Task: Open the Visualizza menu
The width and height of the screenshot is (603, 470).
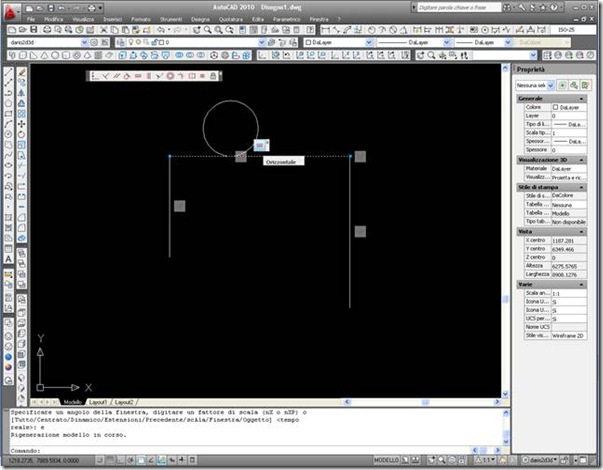Action: [x=83, y=19]
